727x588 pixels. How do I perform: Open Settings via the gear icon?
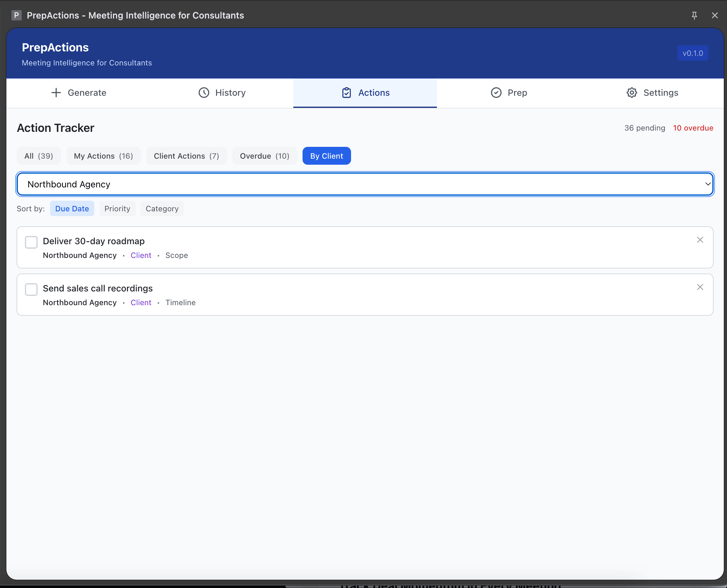point(631,93)
